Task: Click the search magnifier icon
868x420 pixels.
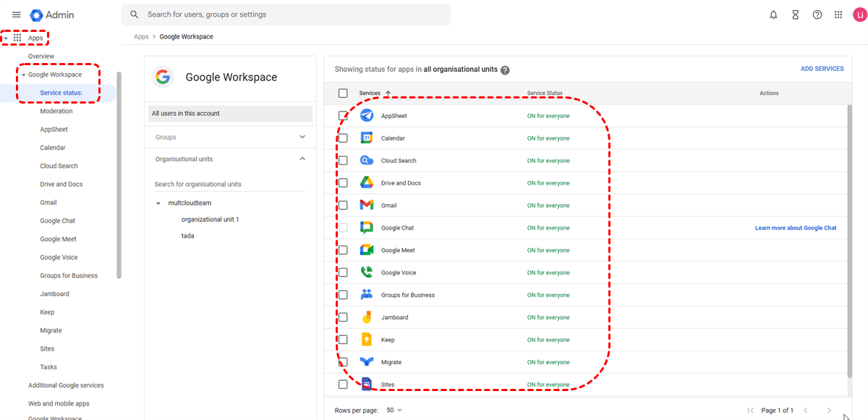Action: pyautogui.click(x=135, y=14)
